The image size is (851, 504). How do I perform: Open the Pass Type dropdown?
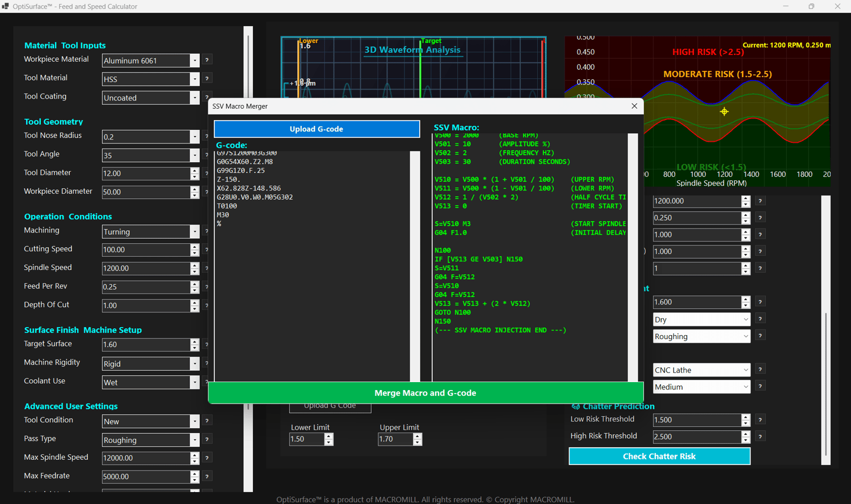click(195, 440)
